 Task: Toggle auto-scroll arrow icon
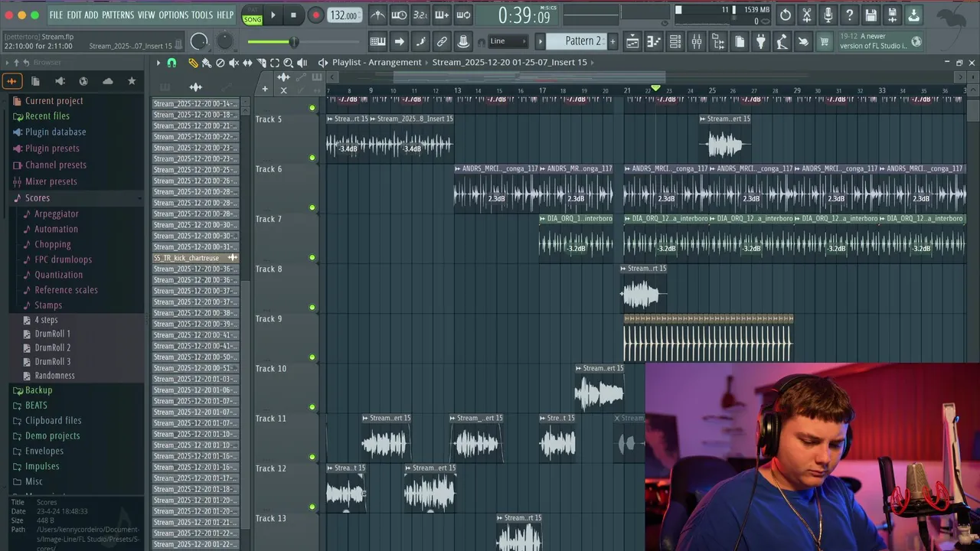pos(399,41)
